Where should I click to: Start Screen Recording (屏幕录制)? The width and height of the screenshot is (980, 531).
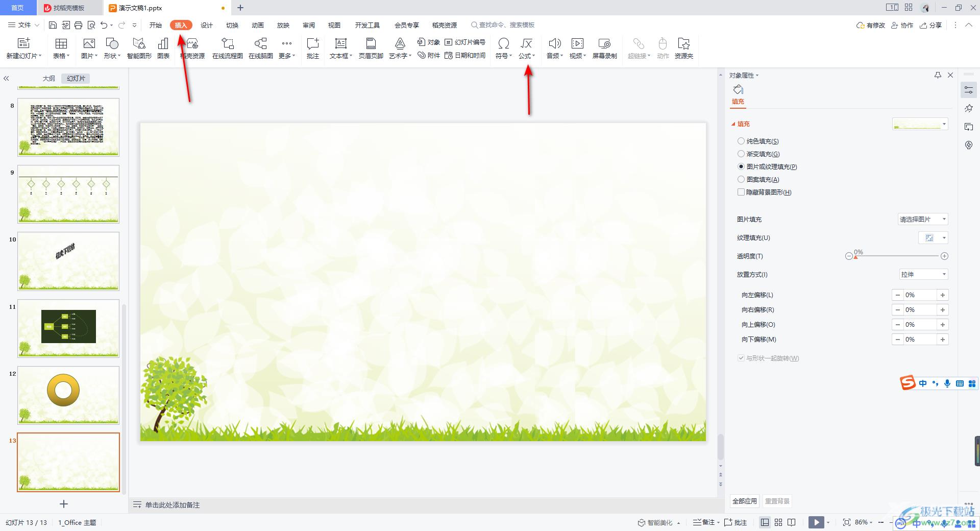605,49
